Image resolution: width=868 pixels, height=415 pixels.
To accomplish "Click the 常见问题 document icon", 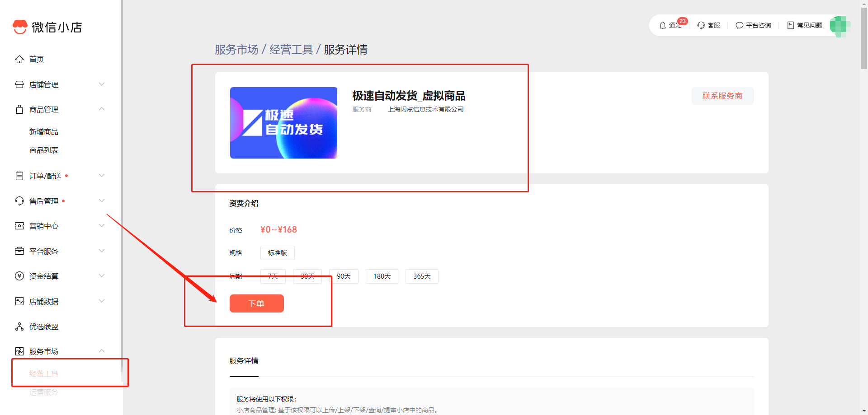I will pos(791,25).
